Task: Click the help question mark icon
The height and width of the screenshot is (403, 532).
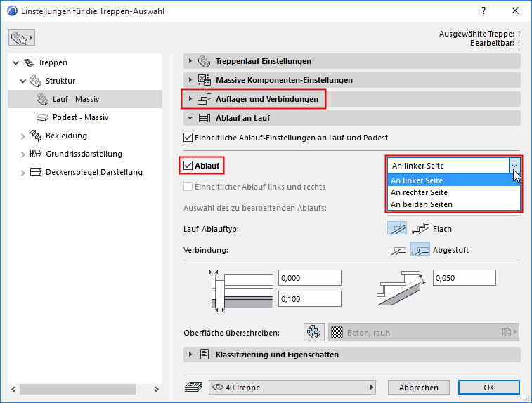Action: 484,11
